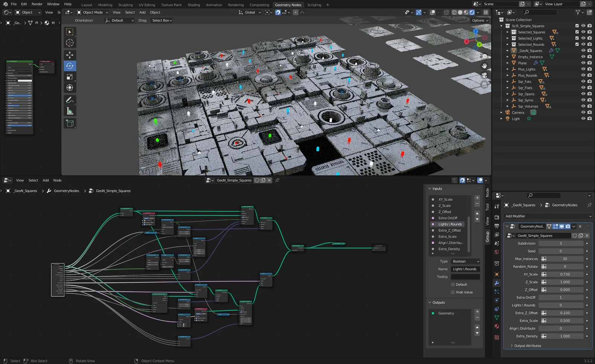
Task: Open the Type Boolean dropdown
Action: 465,261
